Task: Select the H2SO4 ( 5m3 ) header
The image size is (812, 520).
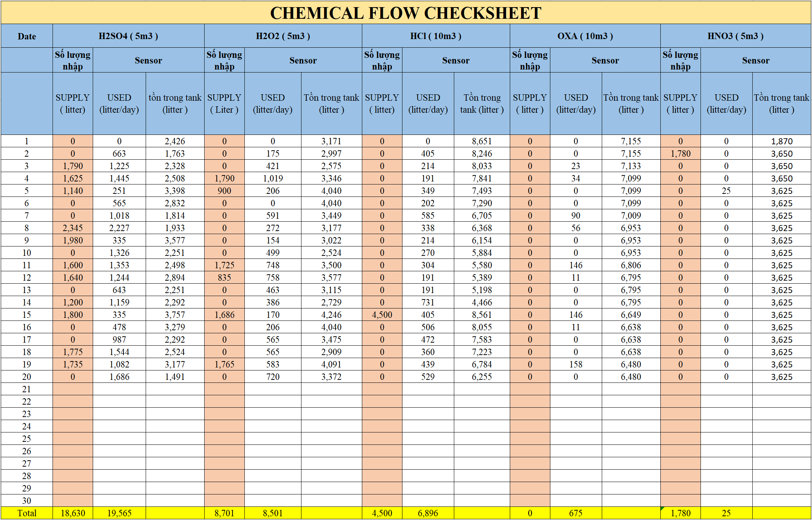Action: [x=128, y=36]
